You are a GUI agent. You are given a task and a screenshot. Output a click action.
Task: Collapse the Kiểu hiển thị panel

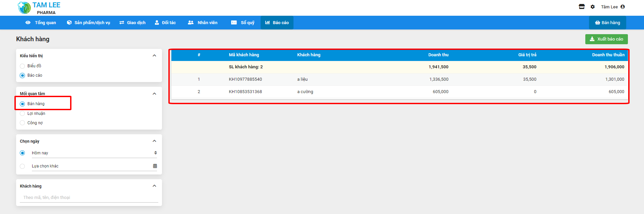[x=154, y=56]
